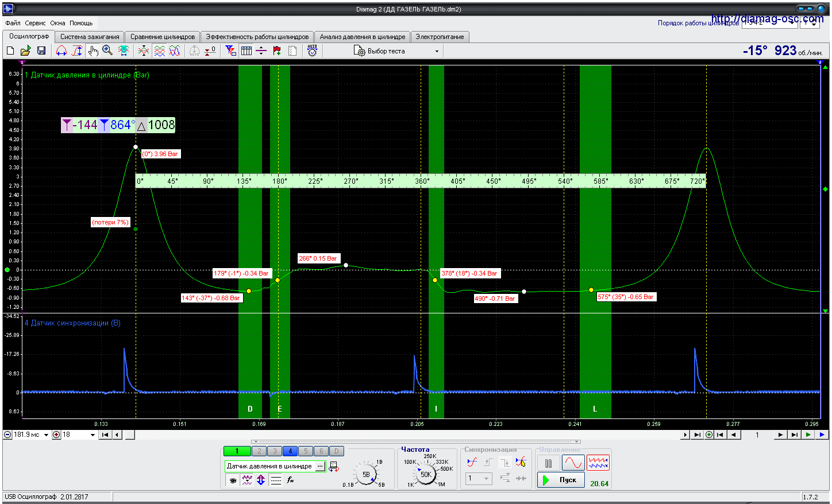Screen dimensions: 832x504
Task: Open sensor list with the ellipsis button
Action: pos(320,466)
